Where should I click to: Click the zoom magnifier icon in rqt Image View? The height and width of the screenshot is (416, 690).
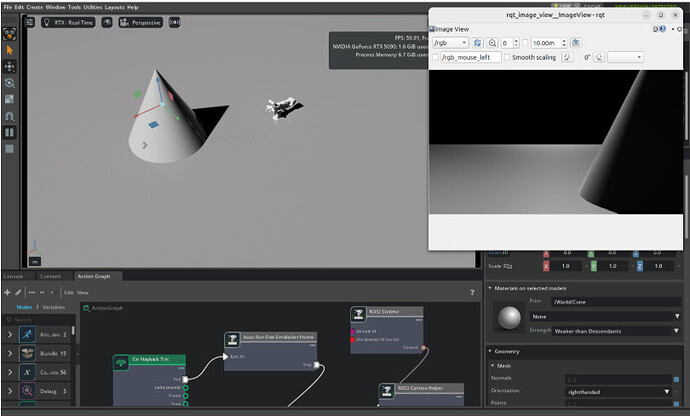[x=492, y=43]
